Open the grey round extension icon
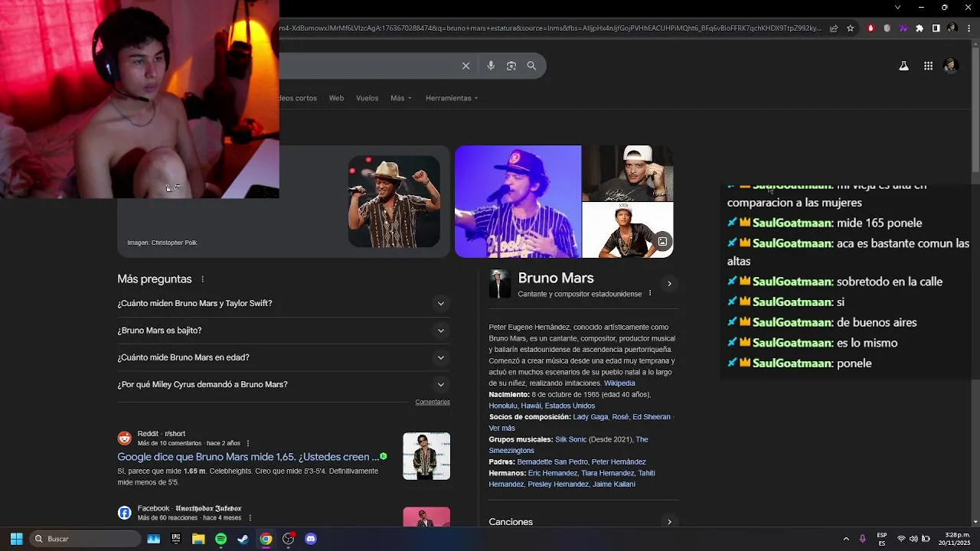The height and width of the screenshot is (551, 980). [x=887, y=28]
